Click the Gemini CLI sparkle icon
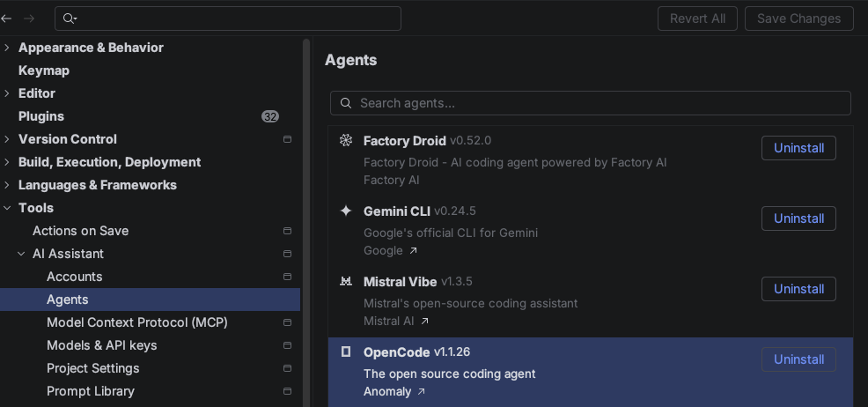This screenshot has height=407, width=868. coord(346,211)
